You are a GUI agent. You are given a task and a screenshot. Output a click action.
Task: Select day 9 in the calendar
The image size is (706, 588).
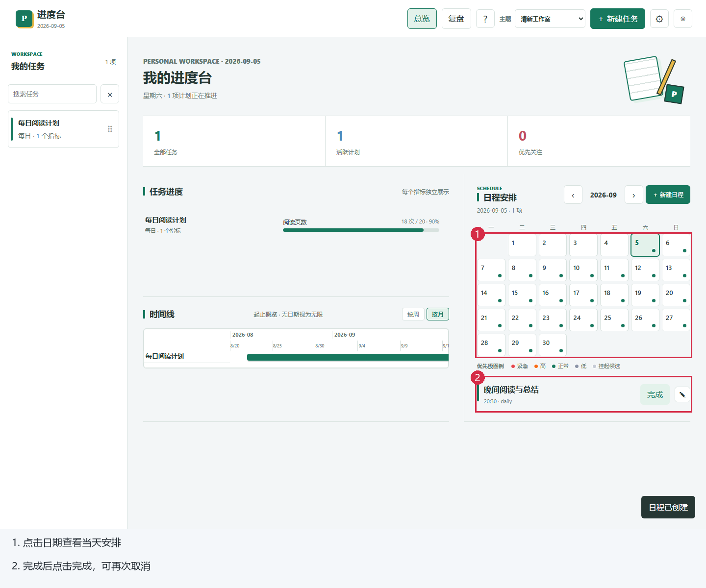[x=553, y=270]
